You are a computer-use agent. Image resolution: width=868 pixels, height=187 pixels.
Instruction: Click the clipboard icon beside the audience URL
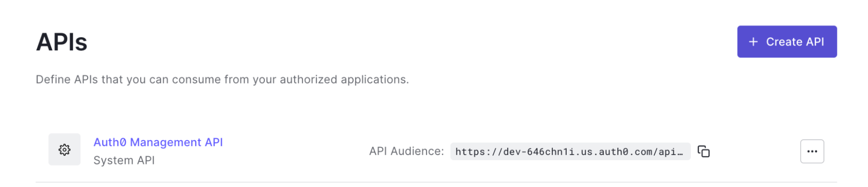(x=703, y=151)
